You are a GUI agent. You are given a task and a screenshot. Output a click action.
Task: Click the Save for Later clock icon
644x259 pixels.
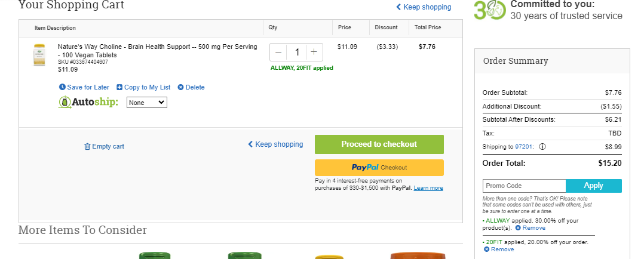(x=62, y=87)
